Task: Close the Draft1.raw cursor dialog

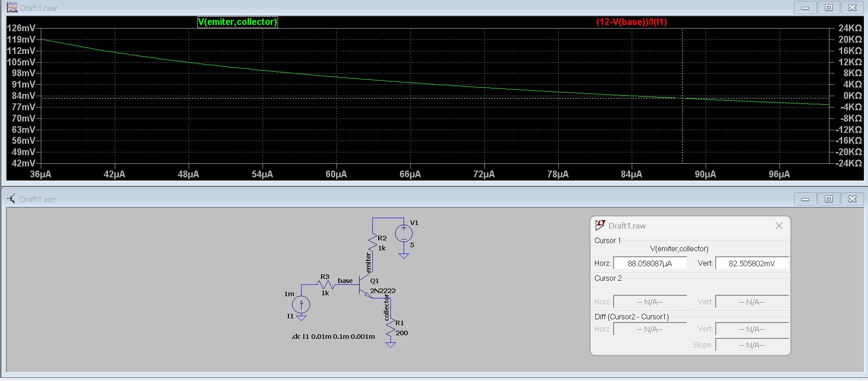Action: pos(779,226)
